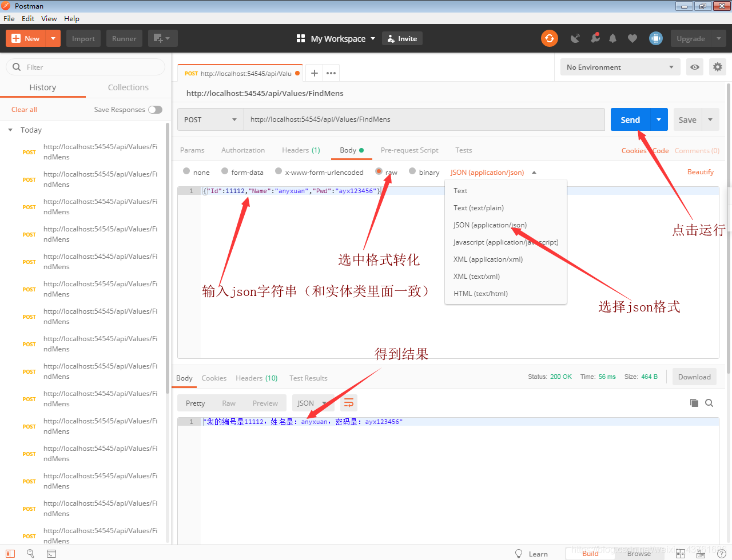The image size is (732, 560).
Task: Open the satellite capture requests icon
Action: [x=575, y=38]
